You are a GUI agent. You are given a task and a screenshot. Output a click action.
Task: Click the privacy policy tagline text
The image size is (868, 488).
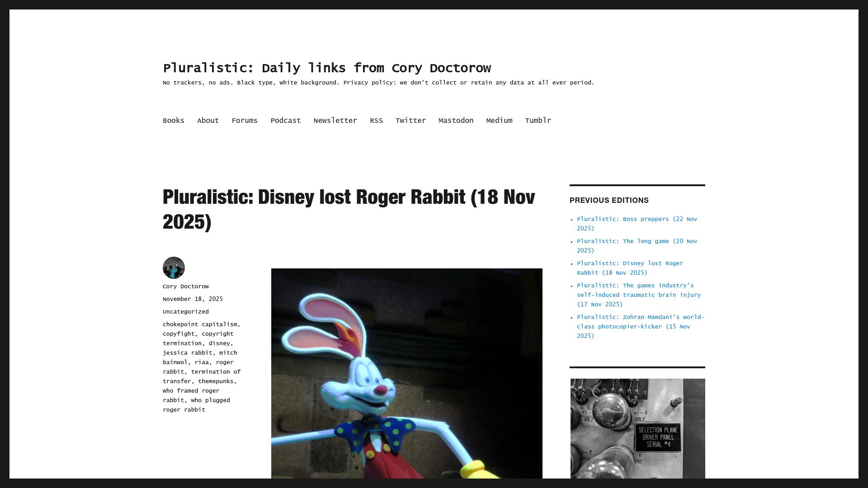point(378,83)
